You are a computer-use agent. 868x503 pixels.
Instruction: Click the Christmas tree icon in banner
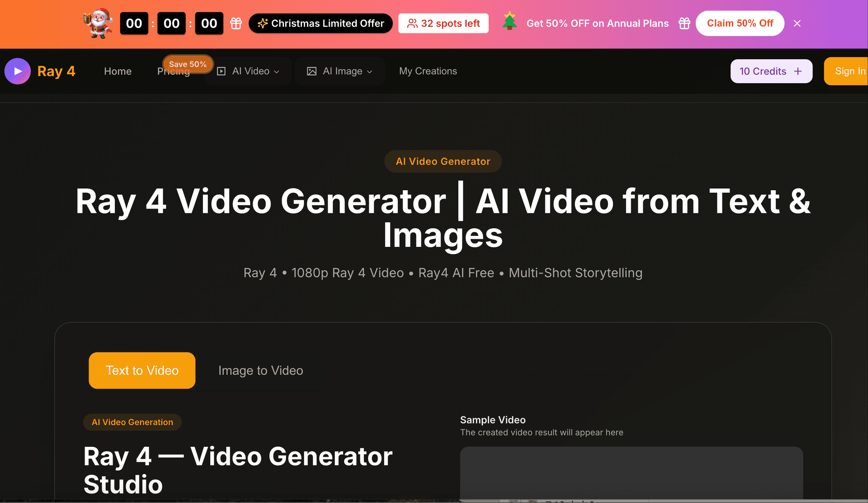tap(509, 22)
